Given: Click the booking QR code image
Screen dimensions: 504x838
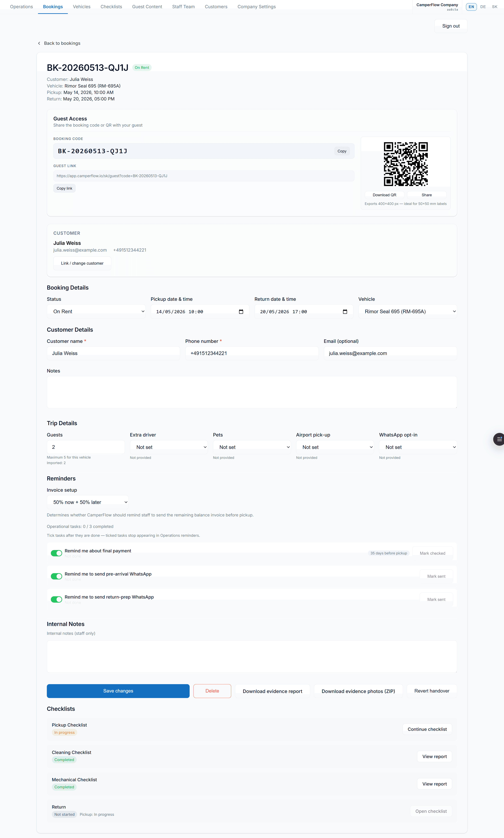Looking at the screenshot, I should (x=406, y=164).
